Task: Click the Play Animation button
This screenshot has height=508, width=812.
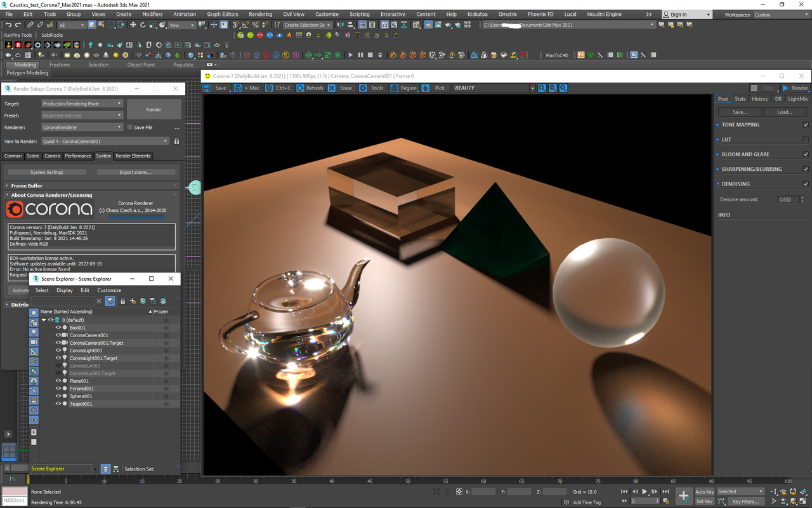Action: pos(645,491)
